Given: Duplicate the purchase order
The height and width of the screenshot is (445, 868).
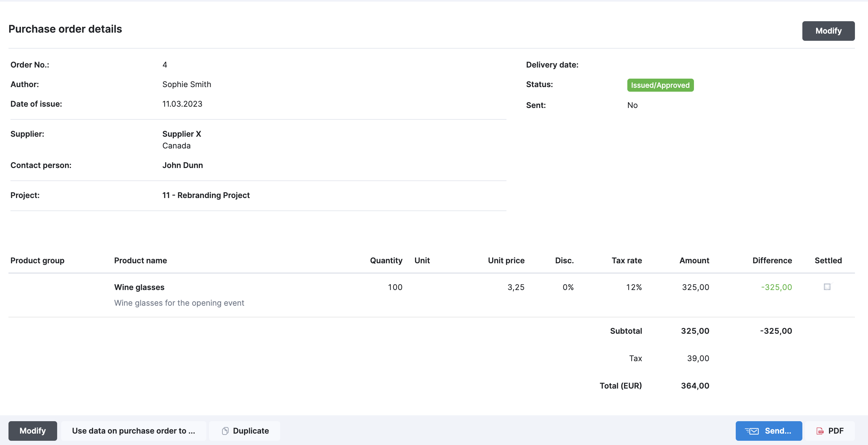Looking at the screenshot, I should (x=244, y=431).
